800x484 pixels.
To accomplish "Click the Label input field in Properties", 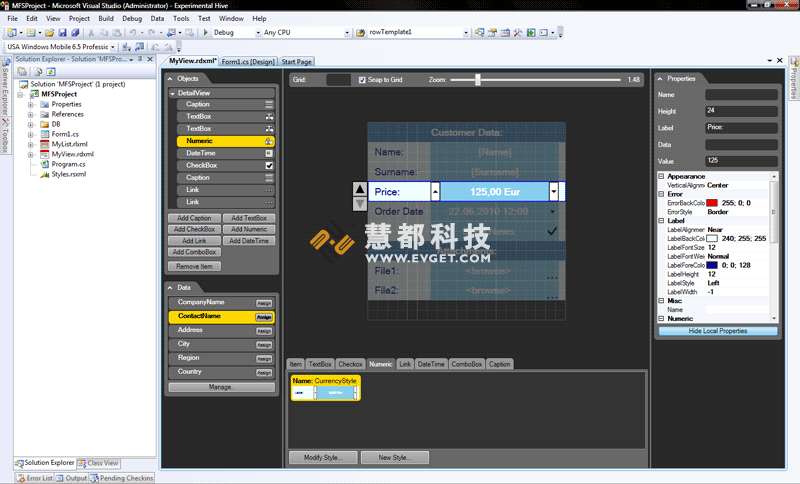I will pyautogui.click(x=740, y=127).
